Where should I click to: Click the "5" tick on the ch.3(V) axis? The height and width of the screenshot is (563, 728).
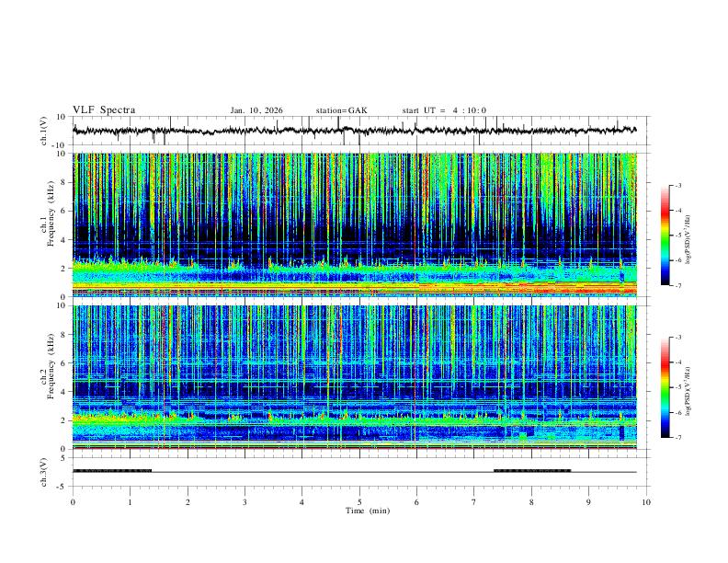[x=64, y=457]
